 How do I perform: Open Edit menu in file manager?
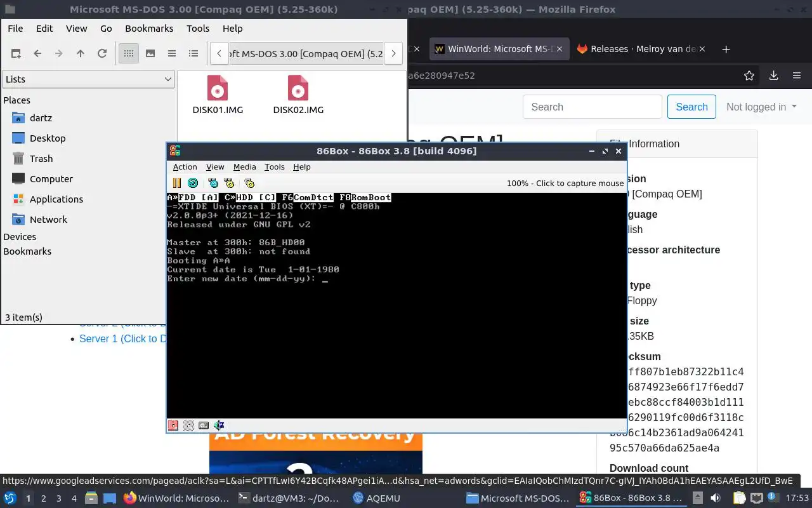pos(44,29)
